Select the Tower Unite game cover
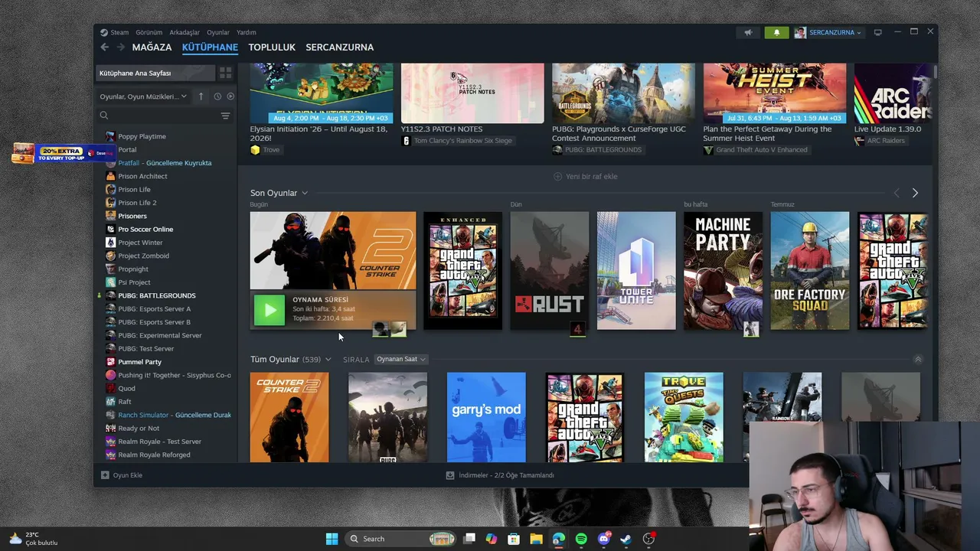This screenshot has width=980, height=551. click(x=636, y=271)
